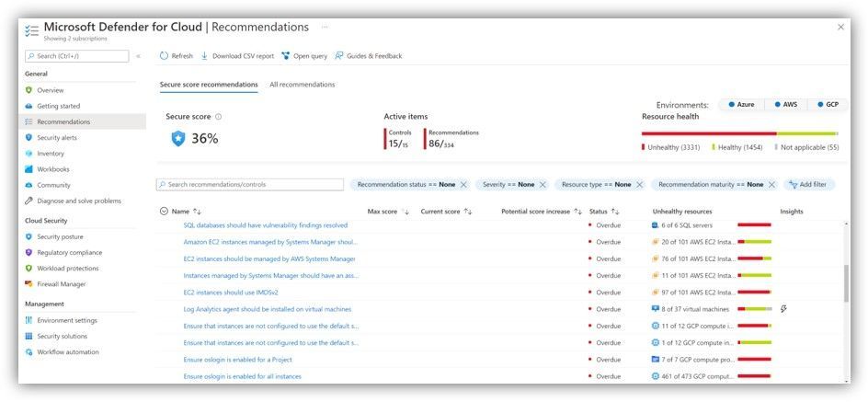The height and width of the screenshot is (402, 868).
Task: Click the more options ellipsis beside page title
Action: point(325,27)
